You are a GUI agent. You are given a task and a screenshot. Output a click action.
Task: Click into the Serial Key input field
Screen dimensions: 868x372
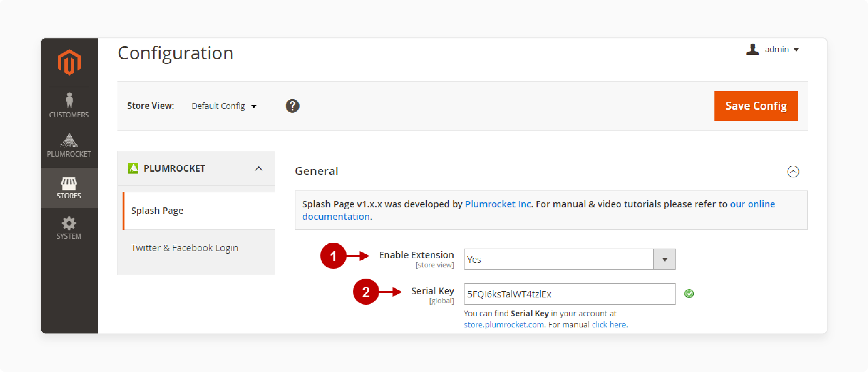click(x=569, y=294)
